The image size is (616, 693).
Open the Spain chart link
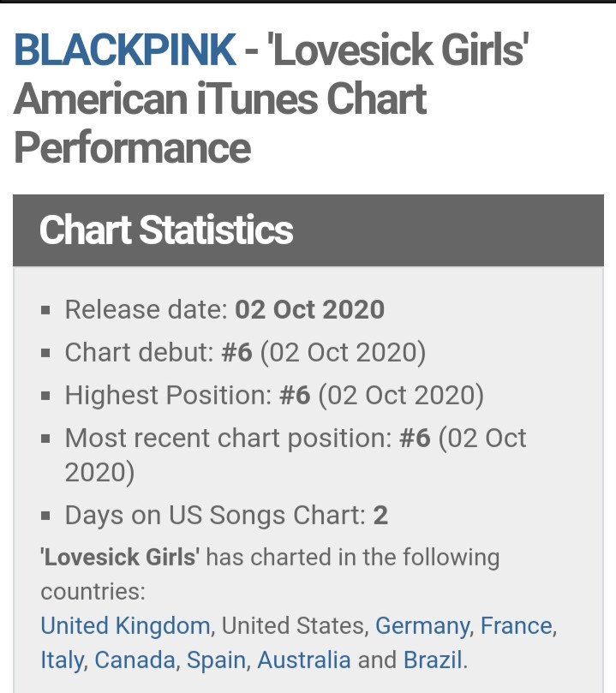[216, 660]
